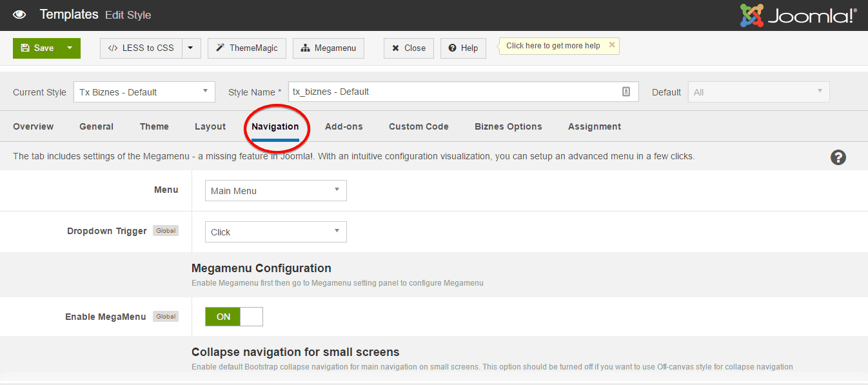Click the code icon on LESS to CSS

[111, 48]
